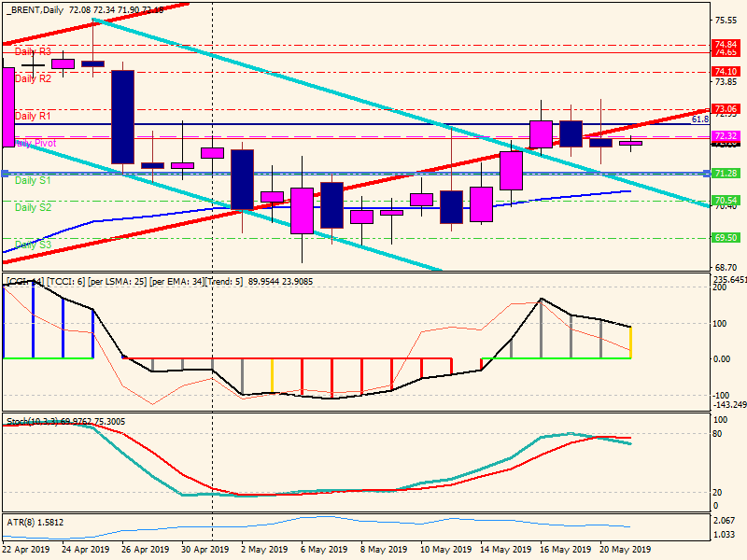Select the Daily Pivot label
This screenshot has width=747, height=560.
pyautogui.click(x=35, y=144)
